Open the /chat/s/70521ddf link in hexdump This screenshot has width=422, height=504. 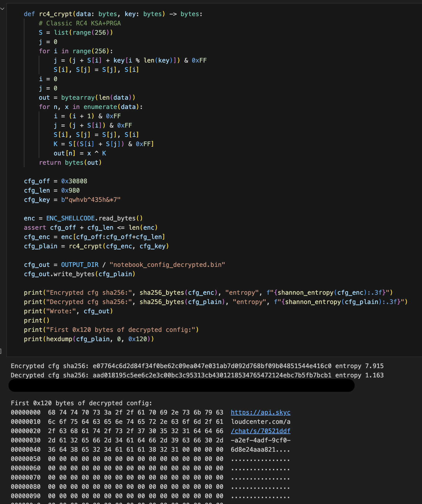(x=260, y=431)
